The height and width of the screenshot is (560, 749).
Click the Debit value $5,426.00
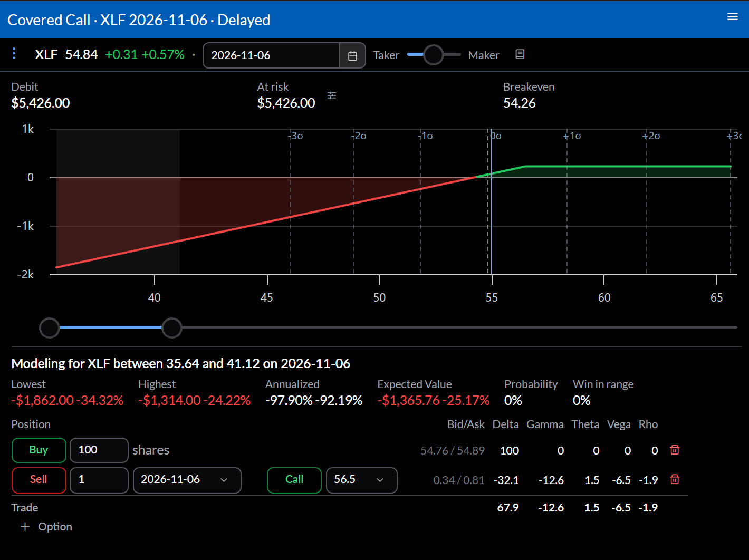pyautogui.click(x=41, y=103)
